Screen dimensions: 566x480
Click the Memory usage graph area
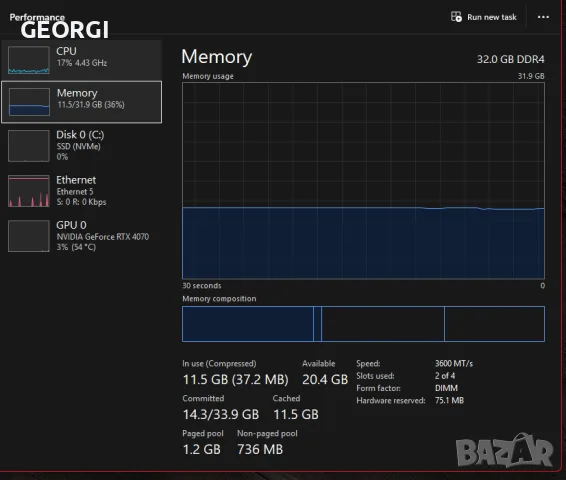click(x=363, y=181)
